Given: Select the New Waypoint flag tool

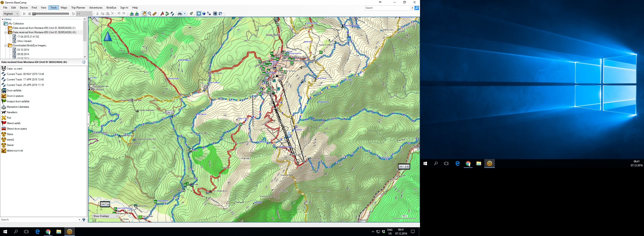Looking at the screenshot, I should [162, 14].
